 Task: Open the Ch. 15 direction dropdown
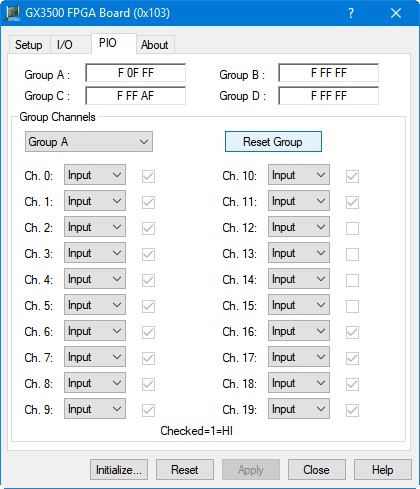[x=299, y=304]
